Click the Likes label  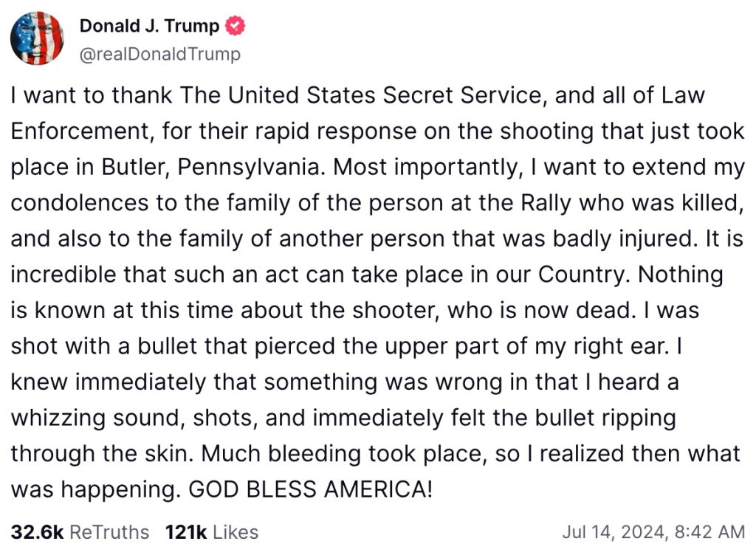pos(236,532)
